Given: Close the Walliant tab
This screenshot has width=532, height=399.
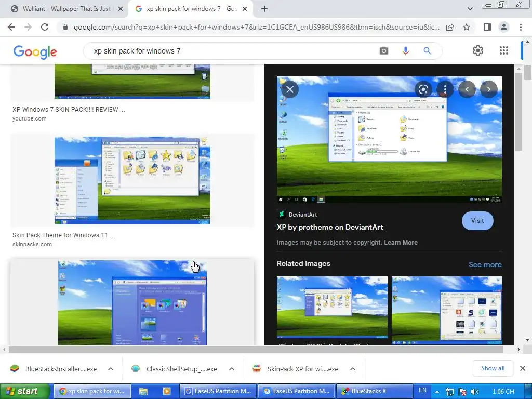Looking at the screenshot, I should (121, 9).
